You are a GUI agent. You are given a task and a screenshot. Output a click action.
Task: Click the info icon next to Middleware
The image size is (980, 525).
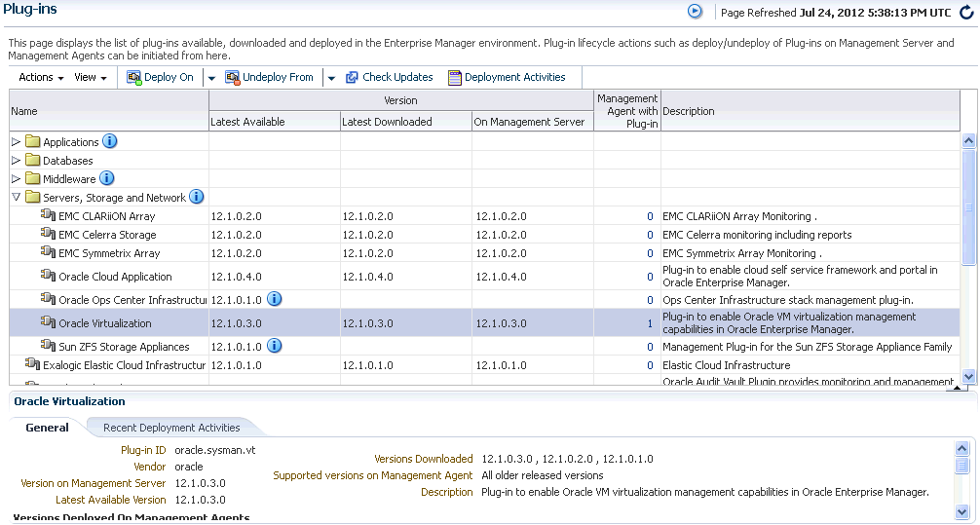coord(107,178)
